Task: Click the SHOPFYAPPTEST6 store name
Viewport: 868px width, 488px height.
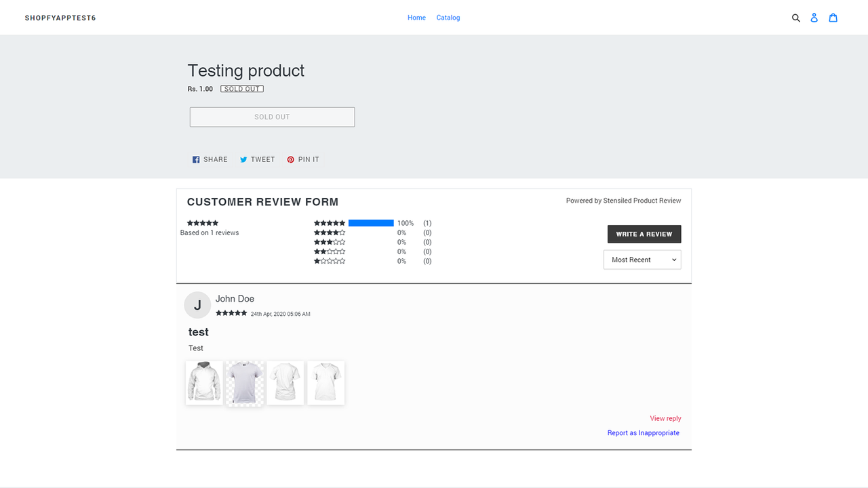Action: [60, 18]
